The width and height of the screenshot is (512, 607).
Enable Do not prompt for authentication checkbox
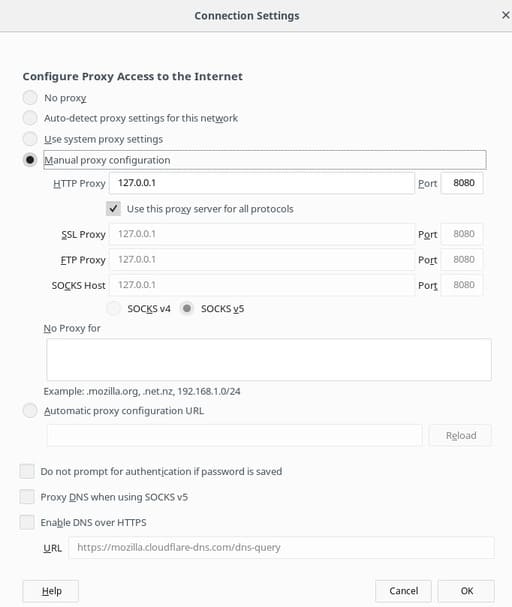(x=27, y=471)
